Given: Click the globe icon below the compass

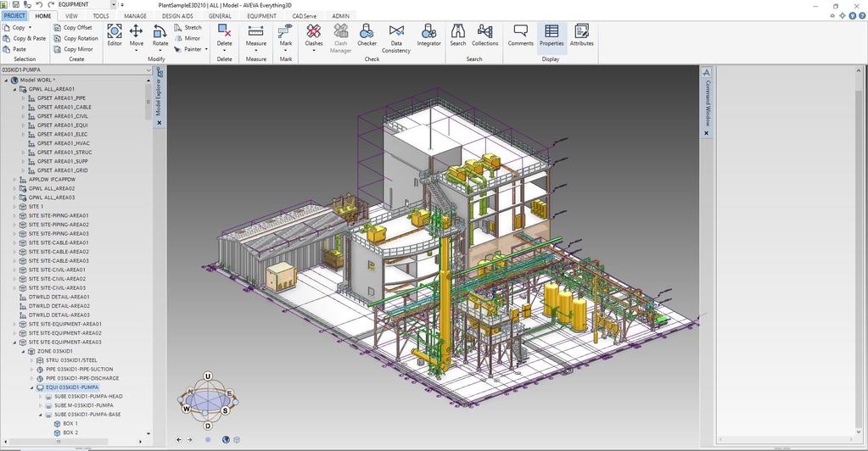Looking at the screenshot, I should pyautogui.click(x=226, y=439).
